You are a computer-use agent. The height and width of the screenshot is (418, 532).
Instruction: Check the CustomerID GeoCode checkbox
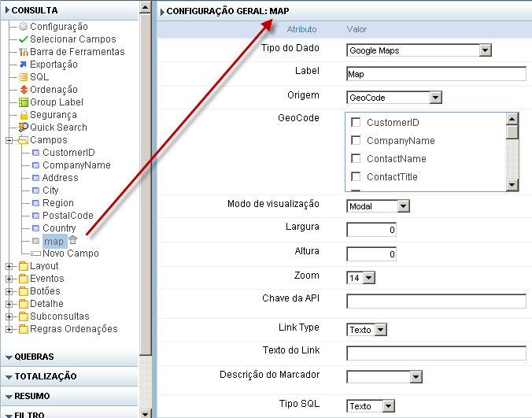click(356, 123)
